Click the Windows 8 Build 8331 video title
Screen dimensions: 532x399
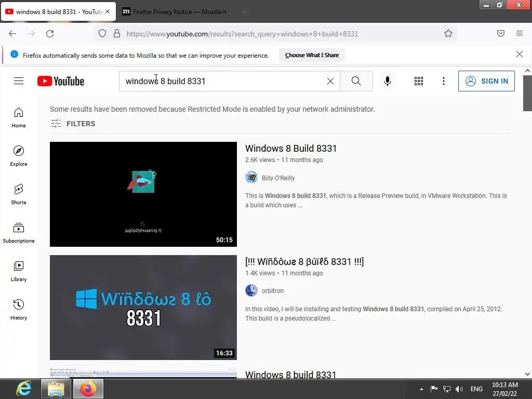[x=291, y=148]
